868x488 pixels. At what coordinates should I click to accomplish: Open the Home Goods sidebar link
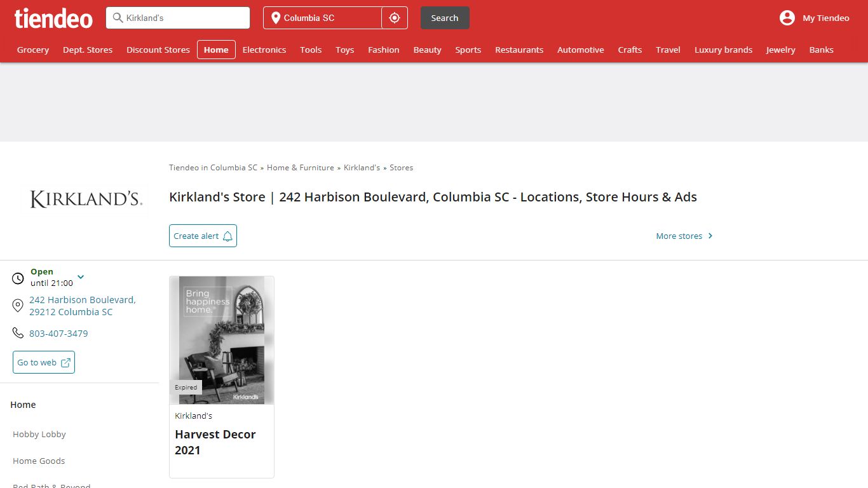coord(39,461)
